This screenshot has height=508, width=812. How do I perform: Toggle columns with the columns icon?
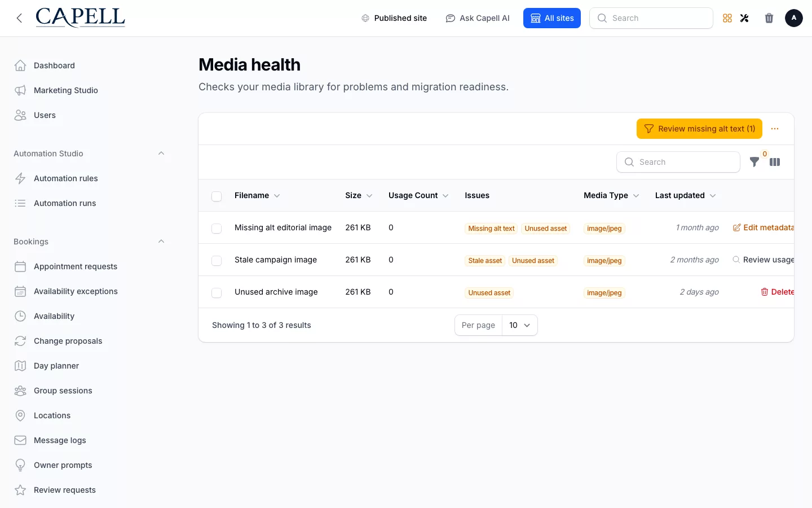(775, 162)
